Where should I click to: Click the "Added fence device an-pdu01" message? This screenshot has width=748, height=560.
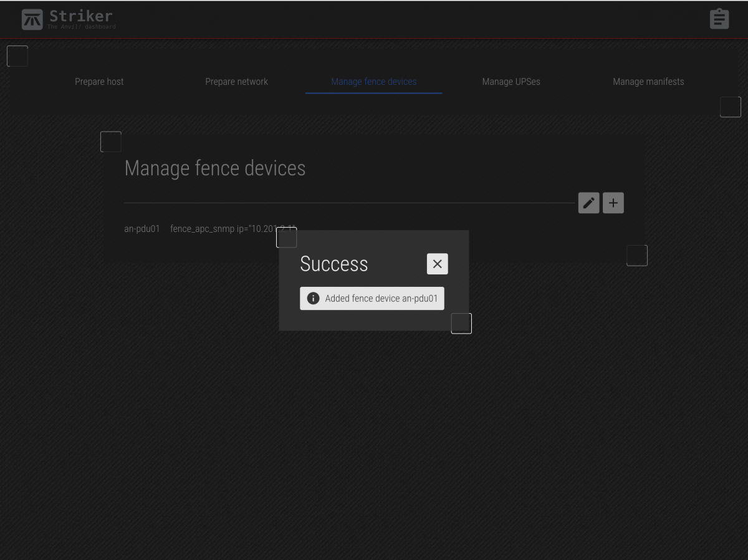pos(381,299)
